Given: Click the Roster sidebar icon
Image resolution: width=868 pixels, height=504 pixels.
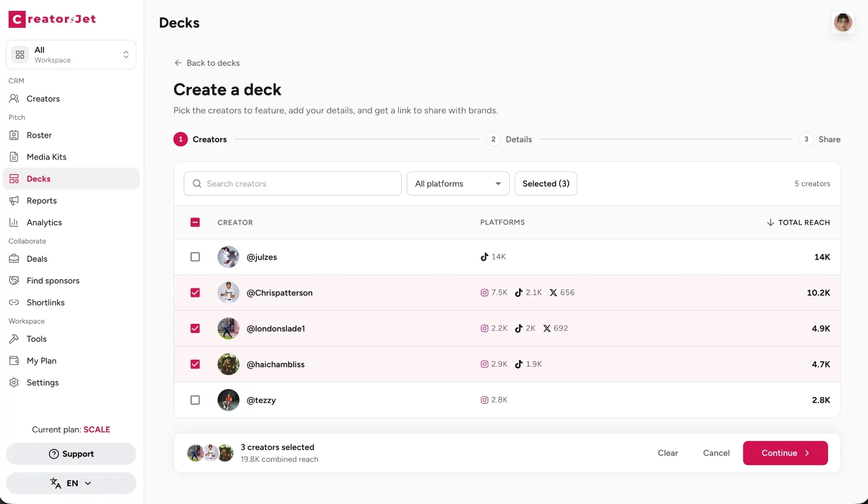Looking at the screenshot, I should 14,135.
